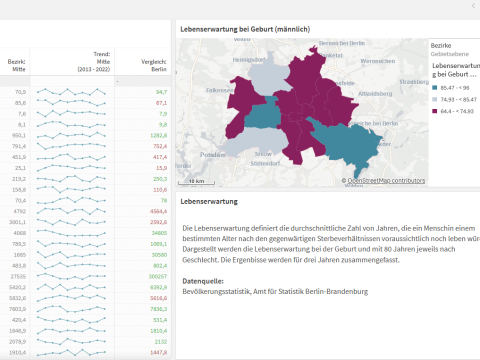Select the 'Trend: Mitte (2013 - 2022)' column header

[x=94, y=62]
